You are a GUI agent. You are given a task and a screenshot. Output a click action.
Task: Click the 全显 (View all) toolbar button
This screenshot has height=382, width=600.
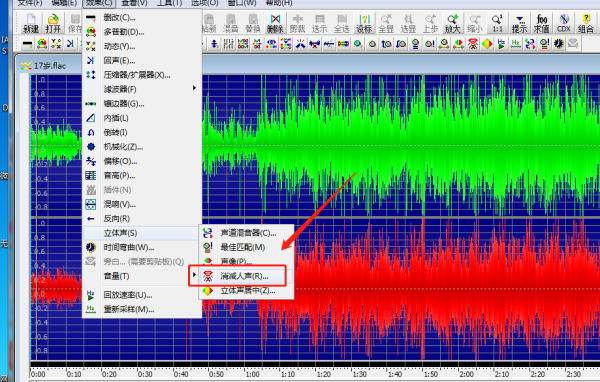point(386,23)
